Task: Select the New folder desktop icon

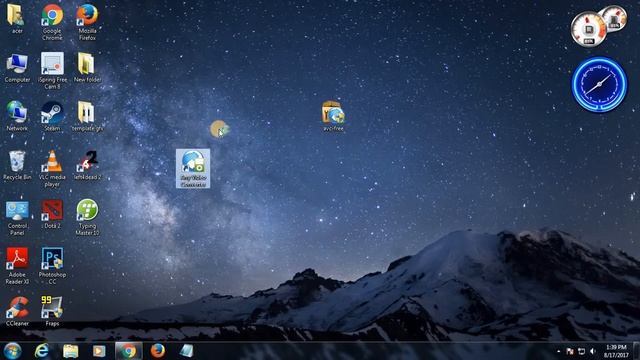Action: click(87, 68)
